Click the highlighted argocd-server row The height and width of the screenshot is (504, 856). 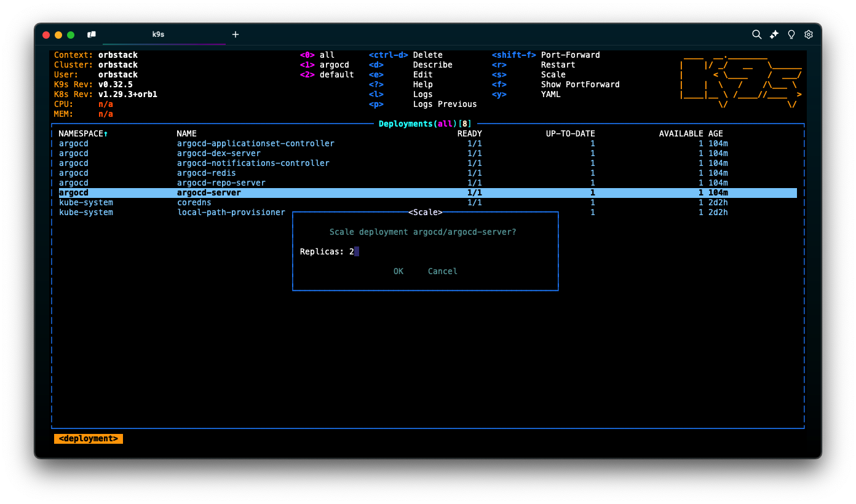428,192
